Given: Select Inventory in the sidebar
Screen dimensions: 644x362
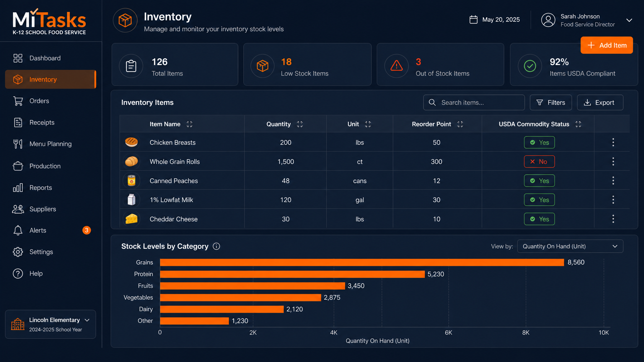Looking at the screenshot, I should 50,80.
